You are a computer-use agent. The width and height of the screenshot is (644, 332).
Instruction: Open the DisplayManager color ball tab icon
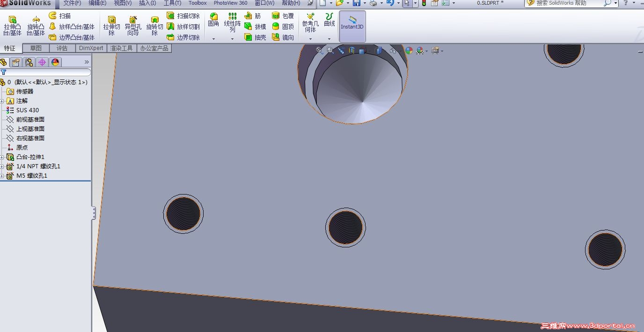point(55,62)
